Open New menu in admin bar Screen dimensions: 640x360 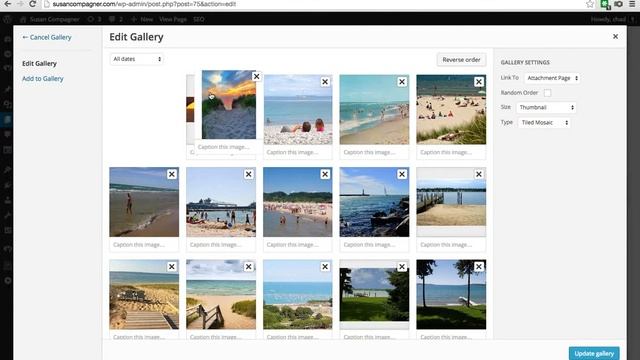point(142,19)
